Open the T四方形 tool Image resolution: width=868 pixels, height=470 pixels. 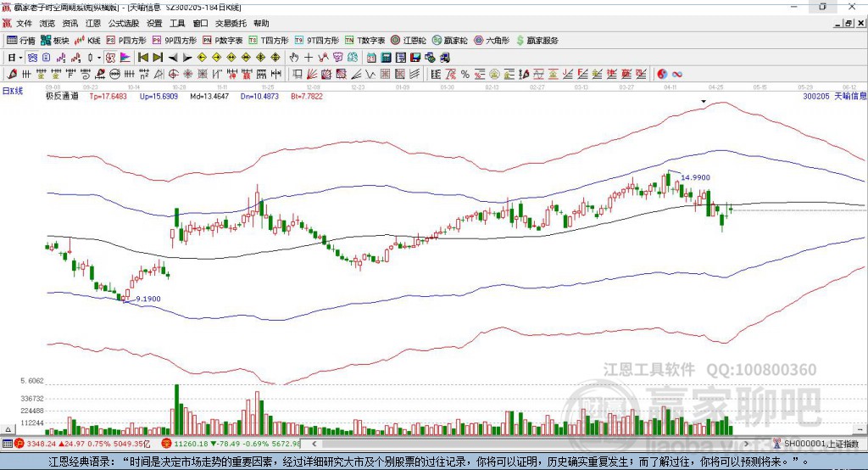269,41
